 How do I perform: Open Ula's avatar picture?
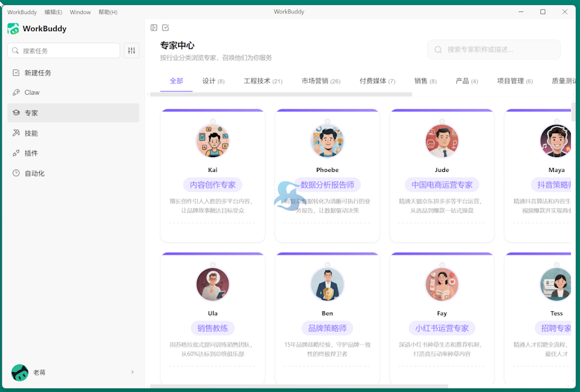213,284
